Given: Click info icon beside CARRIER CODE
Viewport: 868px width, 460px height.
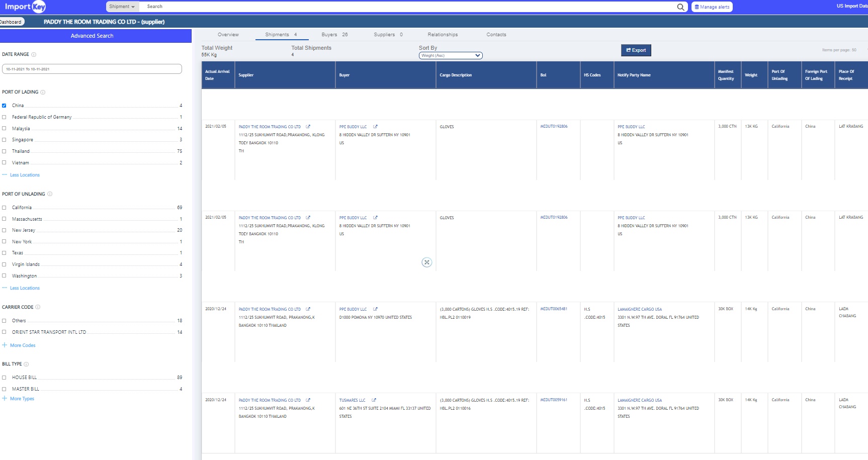Looking at the screenshot, I should point(38,307).
